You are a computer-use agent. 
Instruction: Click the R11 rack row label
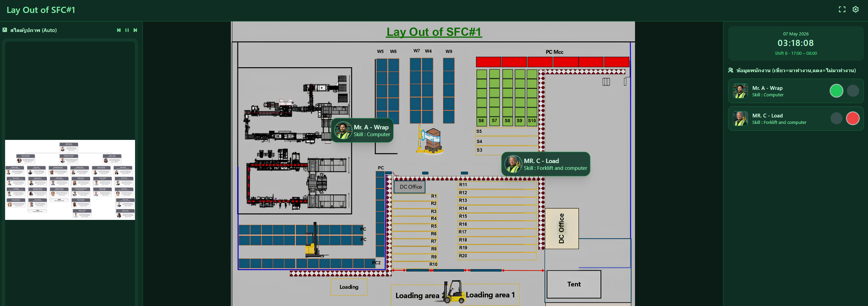pyautogui.click(x=463, y=185)
